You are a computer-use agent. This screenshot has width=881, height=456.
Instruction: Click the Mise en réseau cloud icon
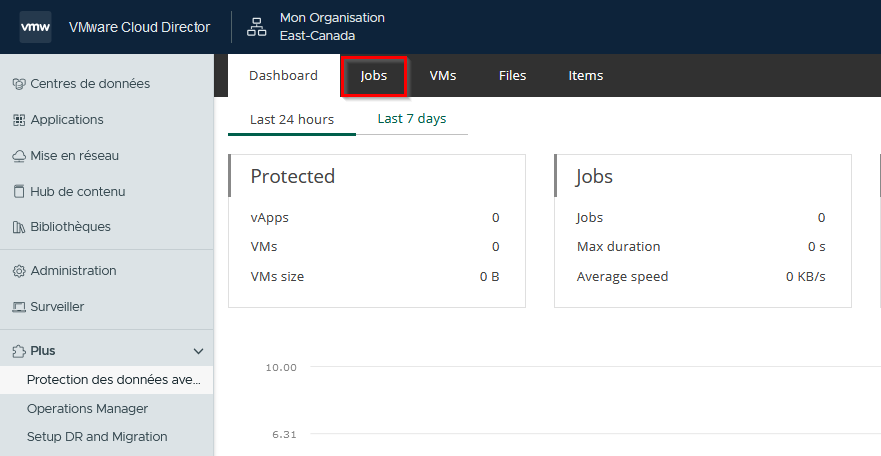[x=19, y=156]
